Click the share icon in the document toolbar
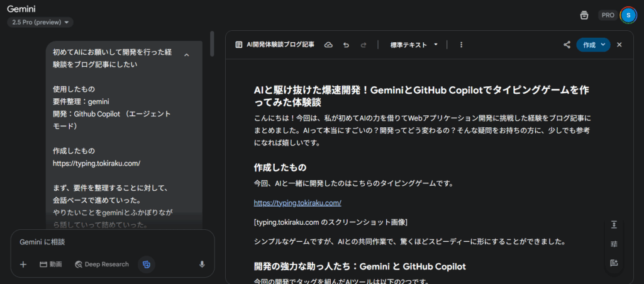Screen dimensions: 644x284 pos(567,45)
